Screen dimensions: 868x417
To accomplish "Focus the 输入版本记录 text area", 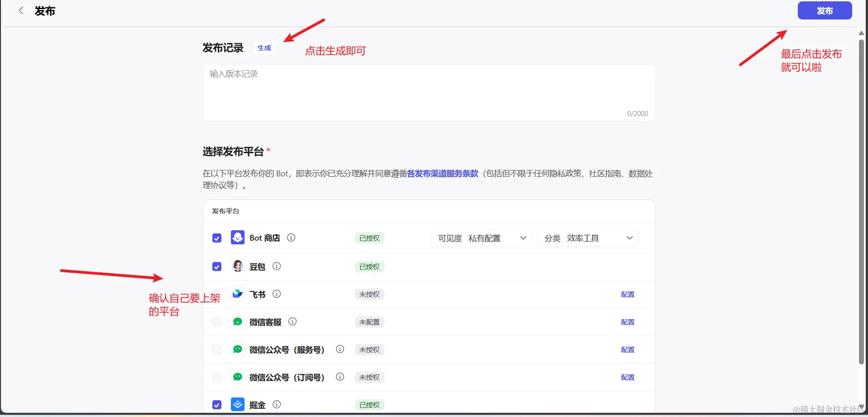I will click(x=429, y=92).
